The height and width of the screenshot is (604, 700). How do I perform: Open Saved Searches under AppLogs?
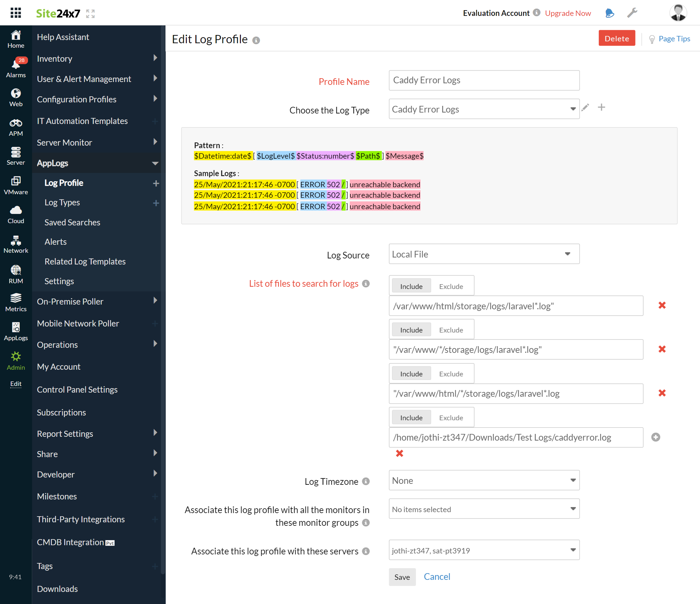pyautogui.click(x=72, y=222)
